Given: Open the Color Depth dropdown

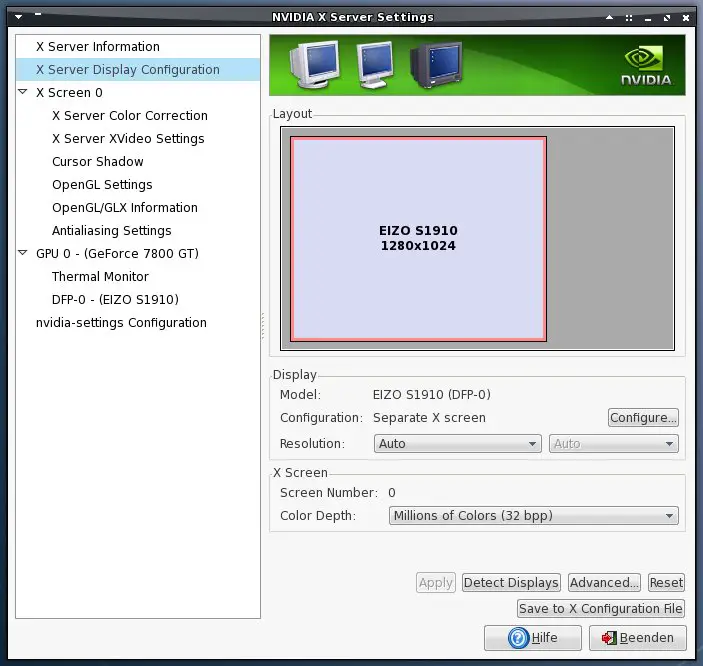Looking at the screenshot, I should (533, 516).
